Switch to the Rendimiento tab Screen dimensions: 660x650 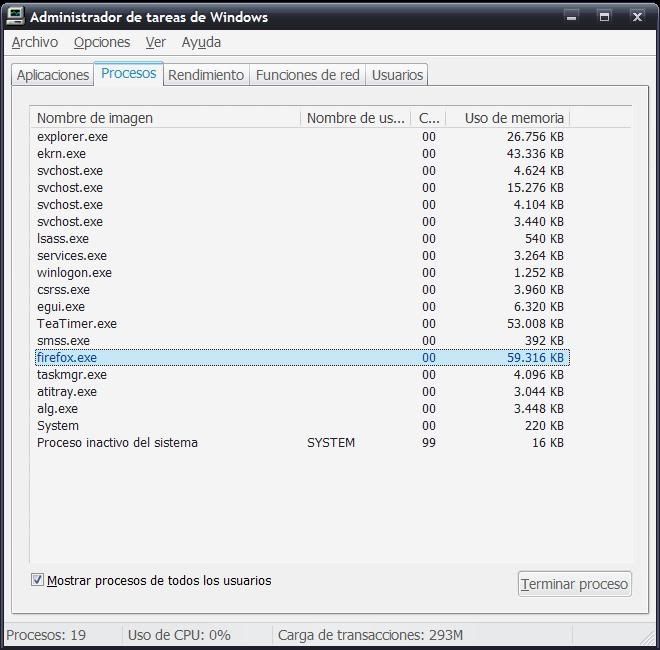click(x=206, y=75)
